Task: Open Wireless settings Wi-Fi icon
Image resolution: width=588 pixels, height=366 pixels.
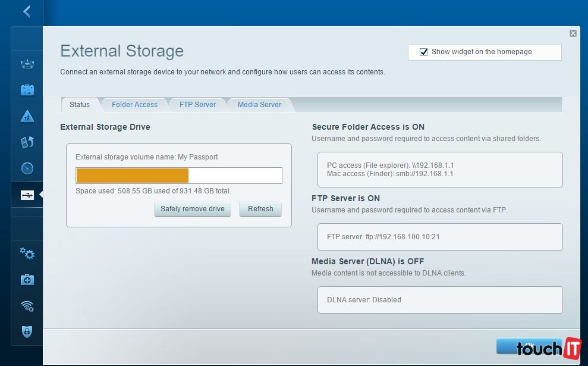Action: tap(27, 306)
